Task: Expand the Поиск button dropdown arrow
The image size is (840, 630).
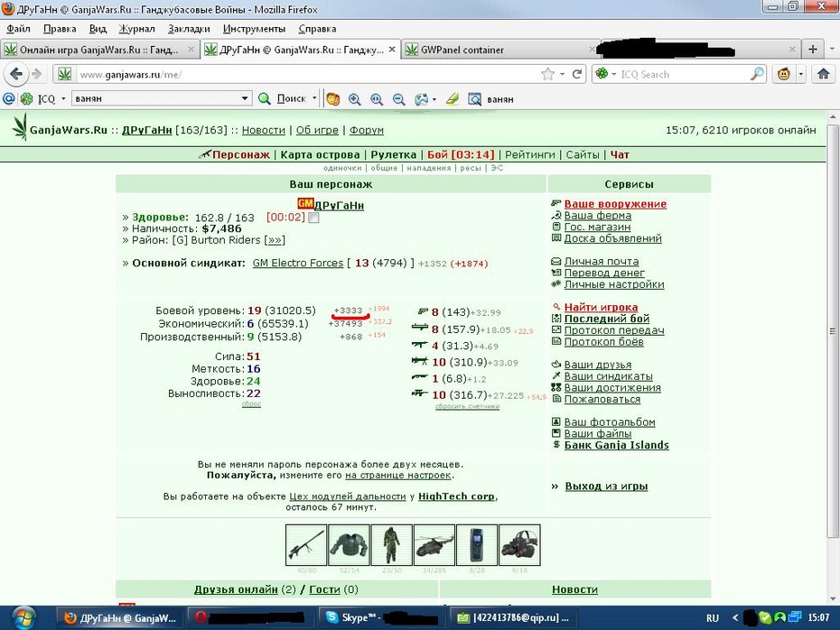Action: click(314, 98)
